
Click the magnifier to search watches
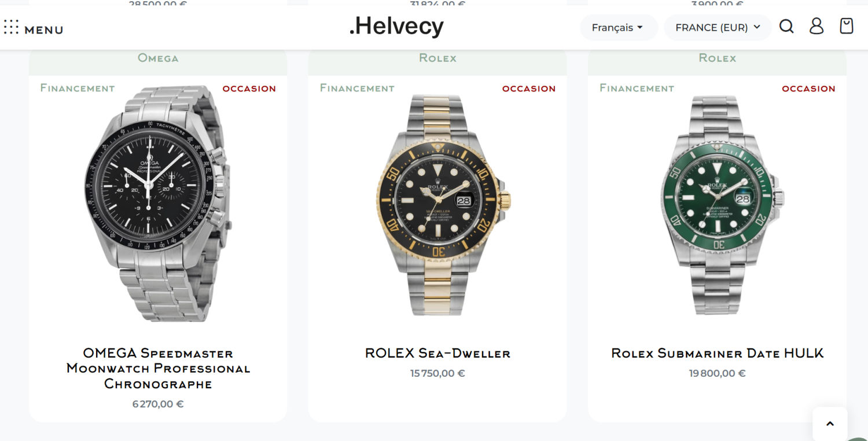(786, 26)
